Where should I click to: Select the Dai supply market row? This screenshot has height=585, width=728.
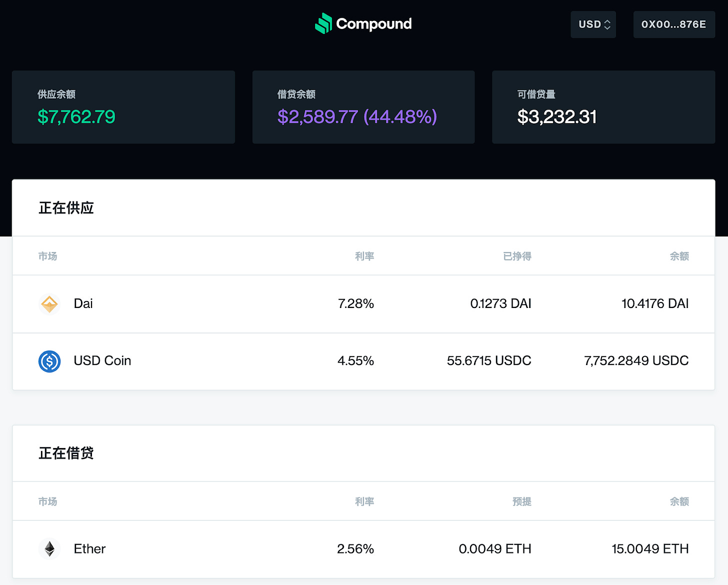click(x=363, y=304)
